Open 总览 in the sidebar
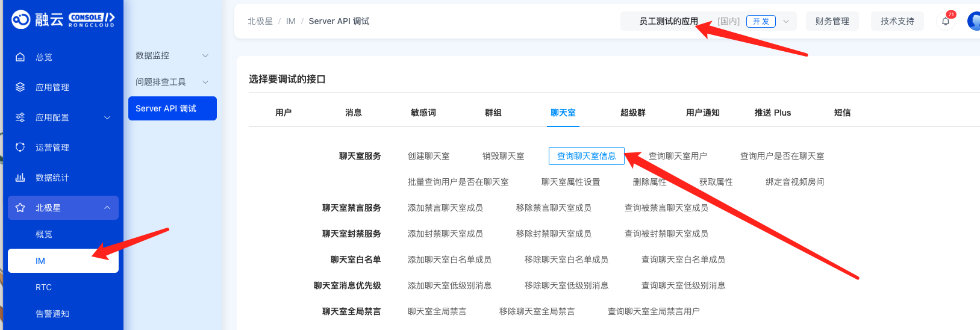980x330 pixels. [44, 57]
